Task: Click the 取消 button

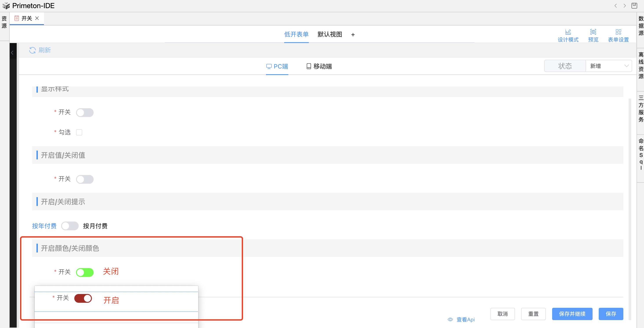Action: (502, 314)
